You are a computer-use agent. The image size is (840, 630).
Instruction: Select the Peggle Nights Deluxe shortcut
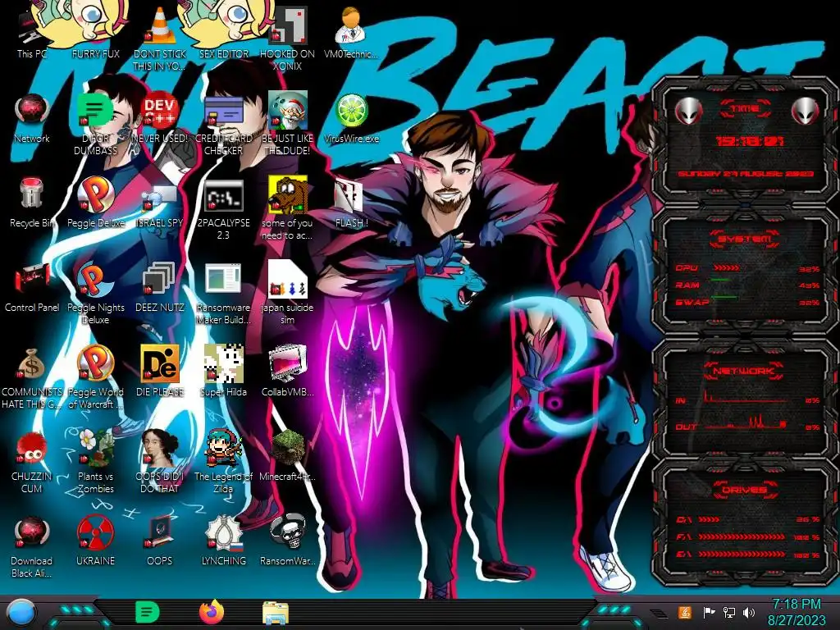95,292
